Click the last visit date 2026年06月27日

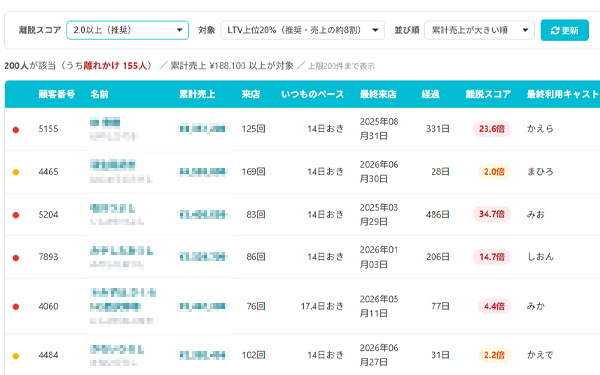pyautogui.click(x=379, y=355)
